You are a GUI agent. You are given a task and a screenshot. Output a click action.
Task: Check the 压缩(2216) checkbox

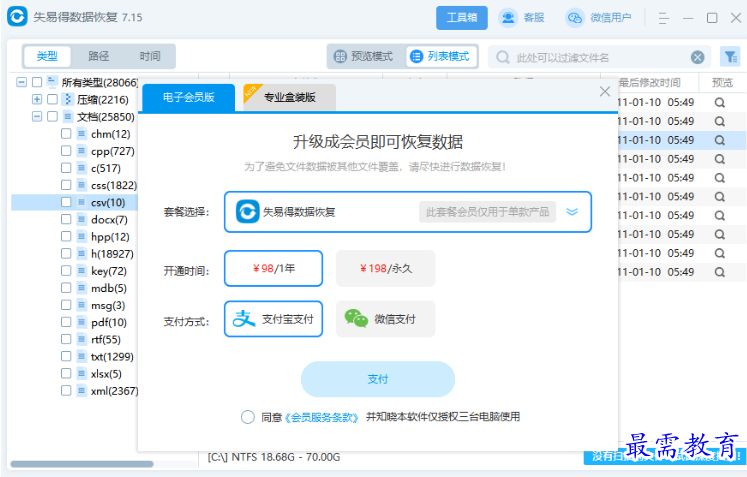pos(52,99)
